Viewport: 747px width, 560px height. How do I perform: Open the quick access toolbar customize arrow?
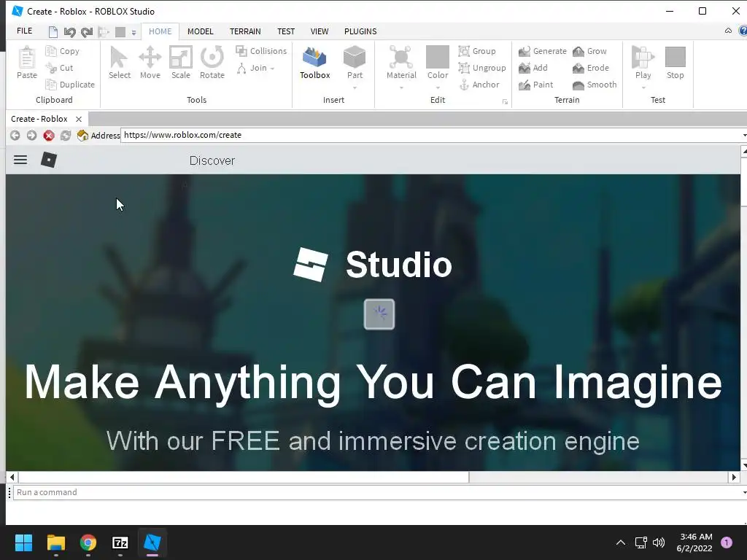click(x=134, y=32)
